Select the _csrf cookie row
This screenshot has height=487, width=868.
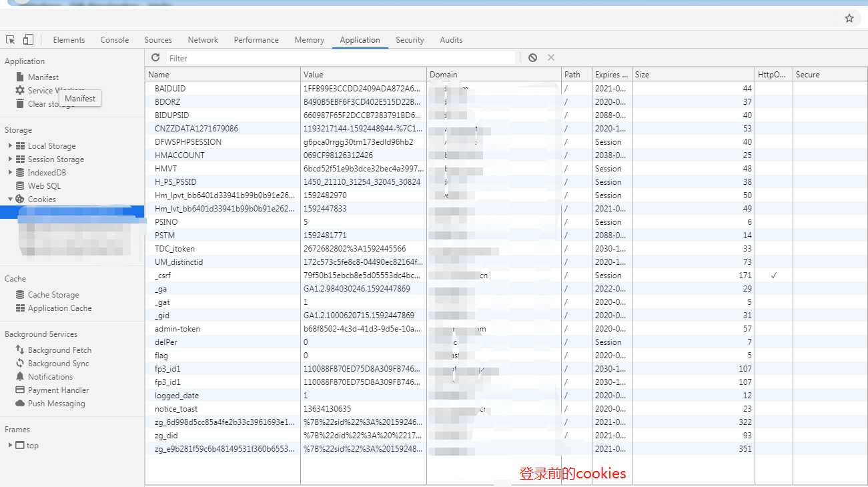pos(506,276)
